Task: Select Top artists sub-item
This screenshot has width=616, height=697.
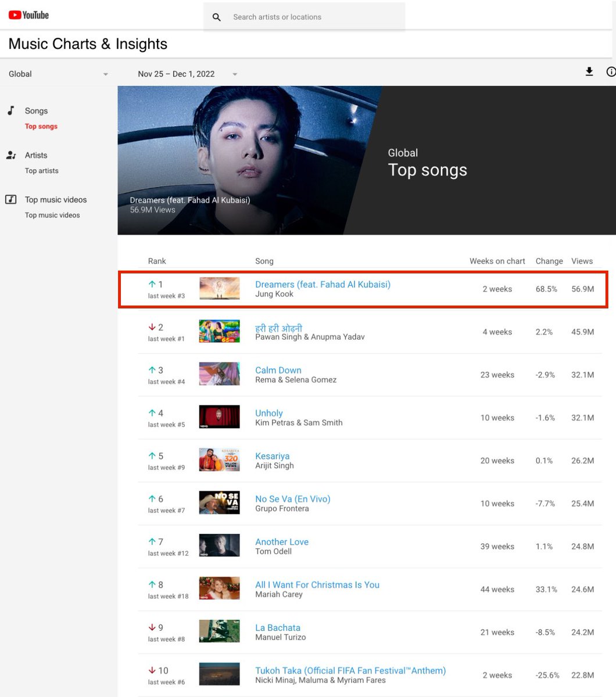Action: [42, 171]
